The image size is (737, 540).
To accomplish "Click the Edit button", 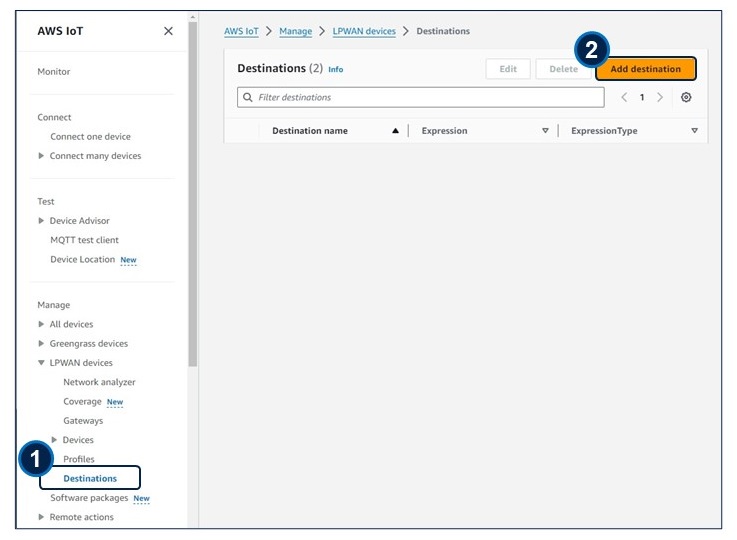I will [x=508, y=69].
